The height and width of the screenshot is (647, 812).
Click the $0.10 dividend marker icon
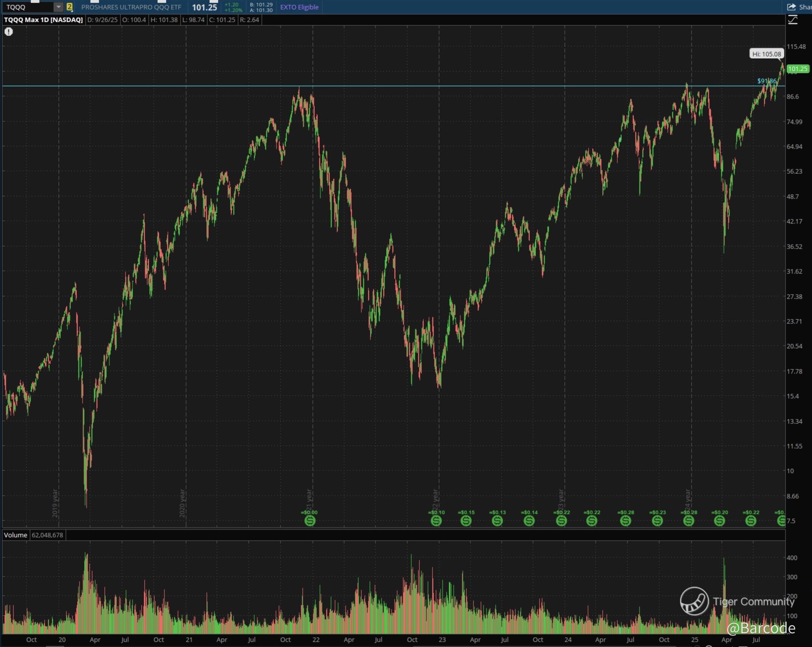coord(436,520)
